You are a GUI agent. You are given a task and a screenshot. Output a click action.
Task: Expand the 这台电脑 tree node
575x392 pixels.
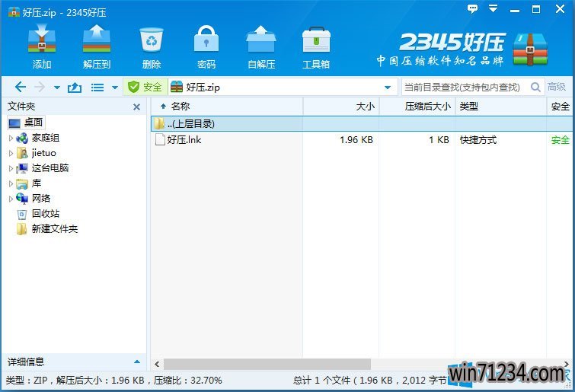[x=11, y=168]
